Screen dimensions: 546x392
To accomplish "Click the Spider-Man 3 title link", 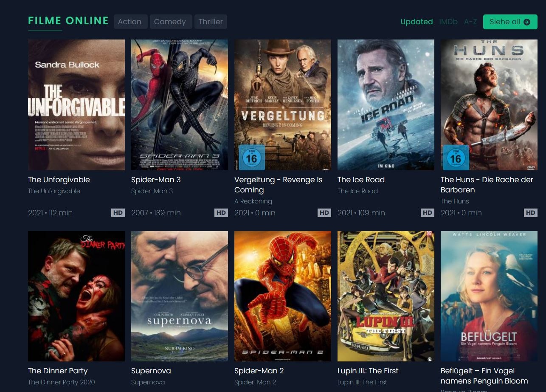I will click(x=156, y=180).
